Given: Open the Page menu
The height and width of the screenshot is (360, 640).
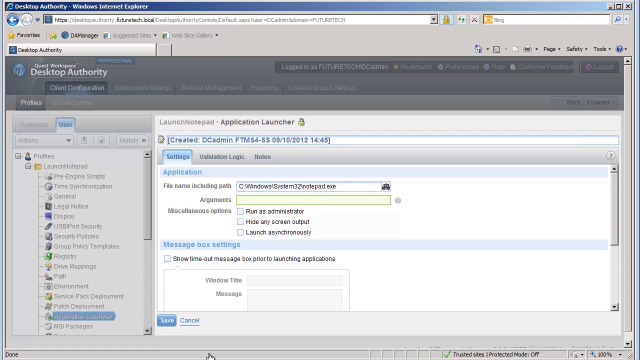Looking at the screenshot, I should point(551,49).
